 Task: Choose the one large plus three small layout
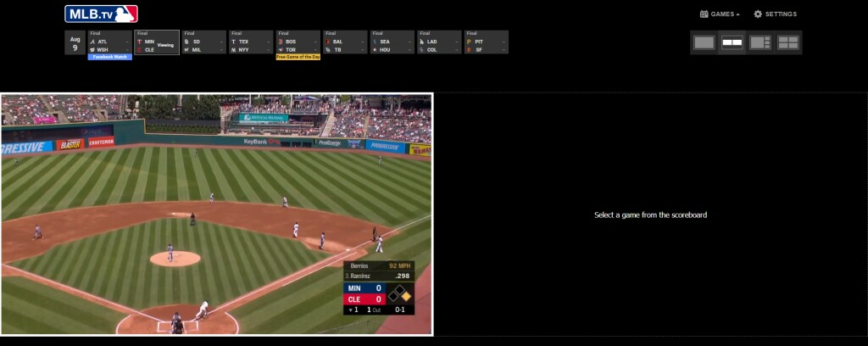(759, 42)
